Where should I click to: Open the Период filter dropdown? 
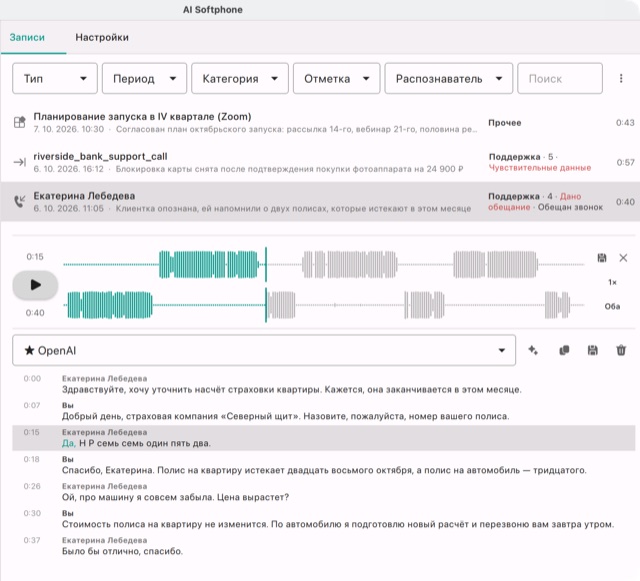pos(144,78)
